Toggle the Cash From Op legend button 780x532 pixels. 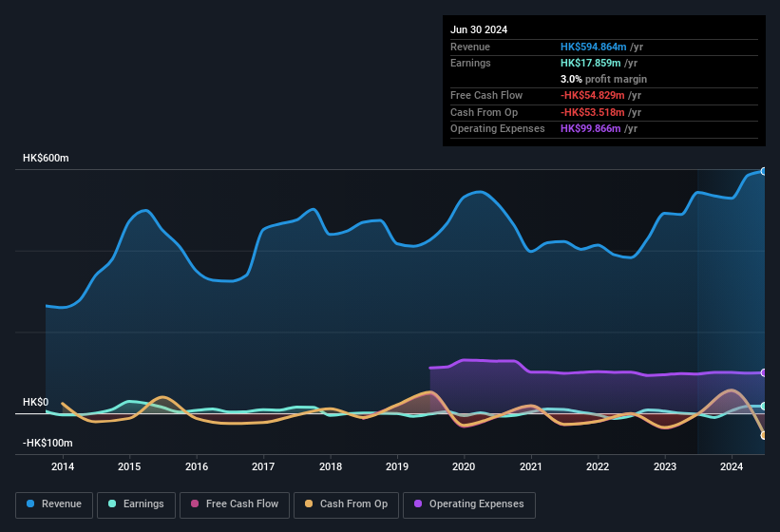[x=346, y=504]
